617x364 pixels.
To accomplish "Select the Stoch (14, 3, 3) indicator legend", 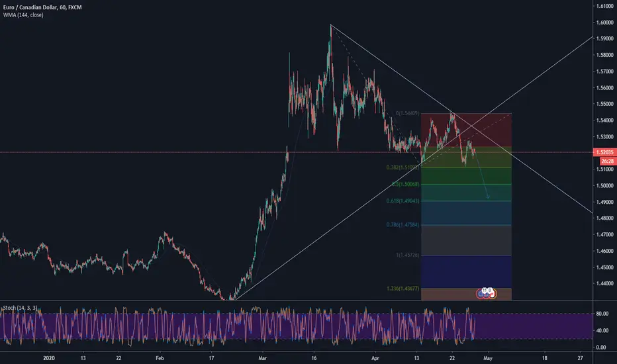I will click(x=20, y=308).
